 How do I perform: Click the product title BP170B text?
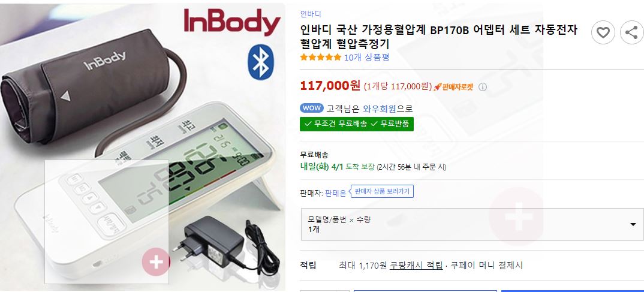click(449, 30)
